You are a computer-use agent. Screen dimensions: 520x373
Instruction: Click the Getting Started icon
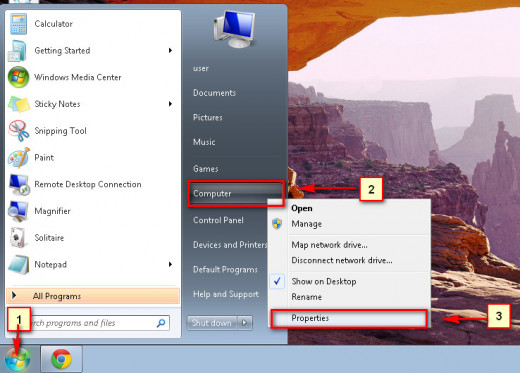click(x=17, y=51)
